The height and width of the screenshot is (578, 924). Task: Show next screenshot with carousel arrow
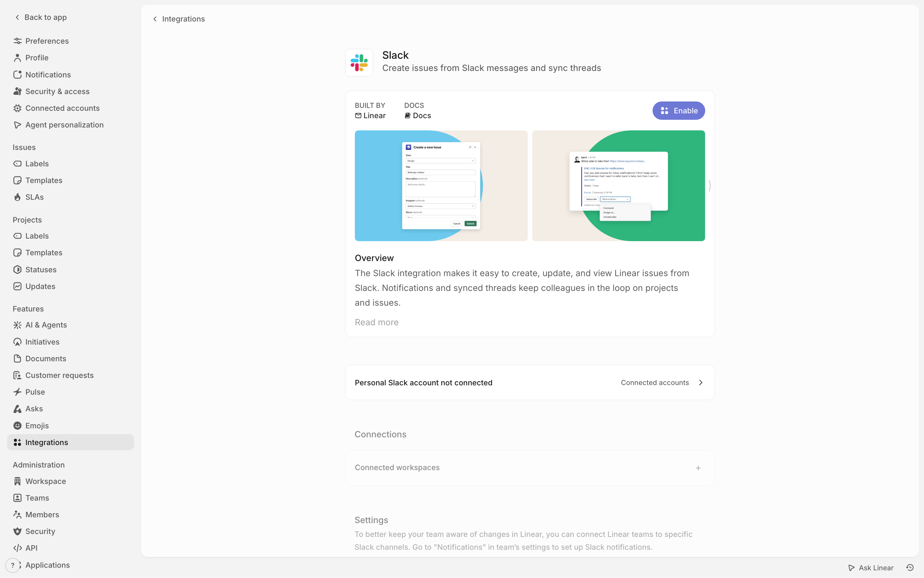pos(709,186)
